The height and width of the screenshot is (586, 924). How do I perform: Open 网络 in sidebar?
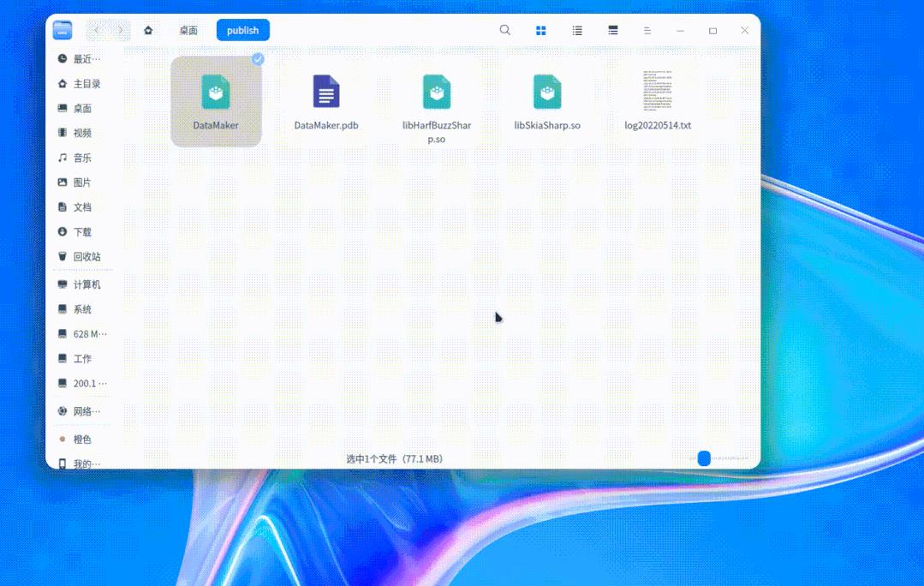pyautogui.click(x=80, y=411)
